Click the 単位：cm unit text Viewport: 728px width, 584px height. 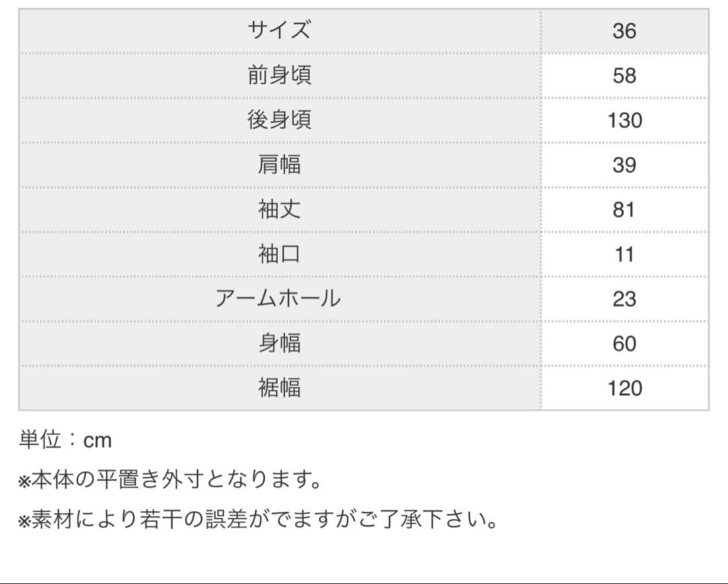pos(65,440)
